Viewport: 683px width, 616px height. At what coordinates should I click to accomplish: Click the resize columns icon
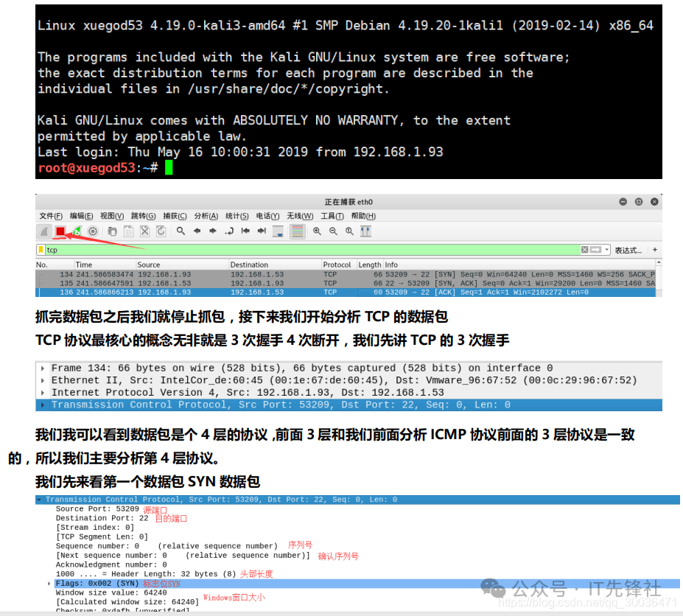pos(365,231)
